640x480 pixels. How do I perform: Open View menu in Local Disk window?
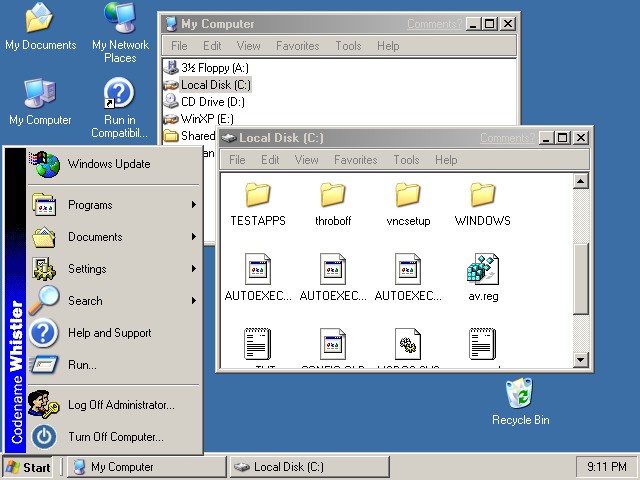tap(307, 160)
